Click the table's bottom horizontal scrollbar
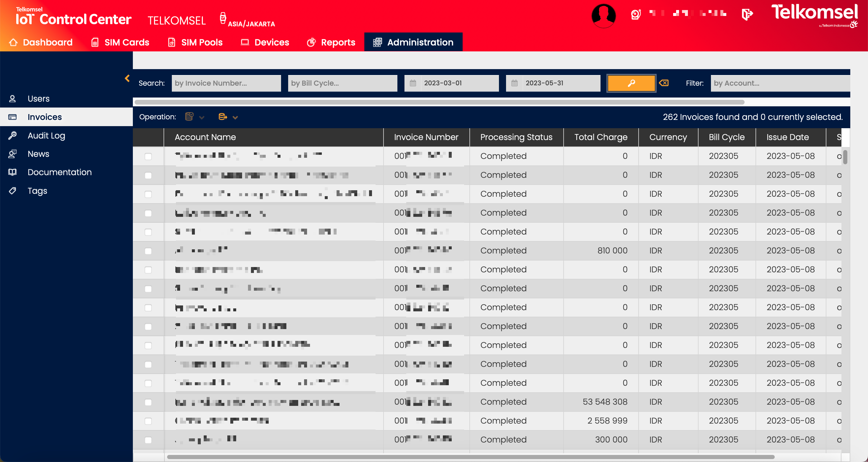Image resolution: width=868 pixels, height=462 pixels. 470,457
